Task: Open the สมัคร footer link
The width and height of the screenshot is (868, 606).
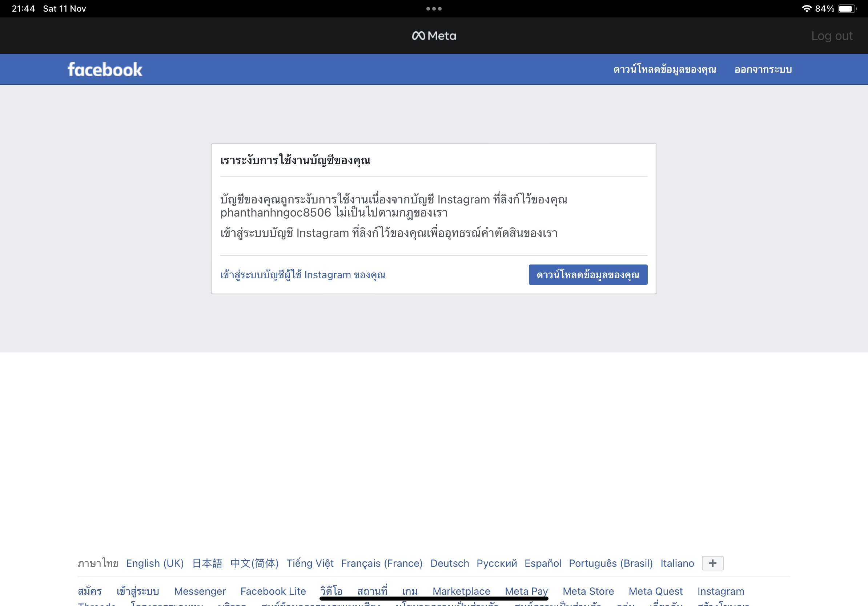Action: coord(89,591)
